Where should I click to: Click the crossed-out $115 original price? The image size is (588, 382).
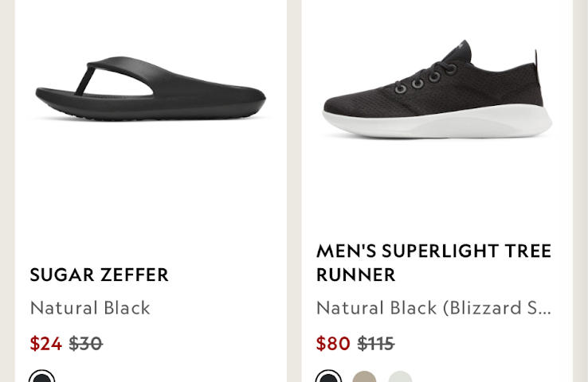click(375, 343)
